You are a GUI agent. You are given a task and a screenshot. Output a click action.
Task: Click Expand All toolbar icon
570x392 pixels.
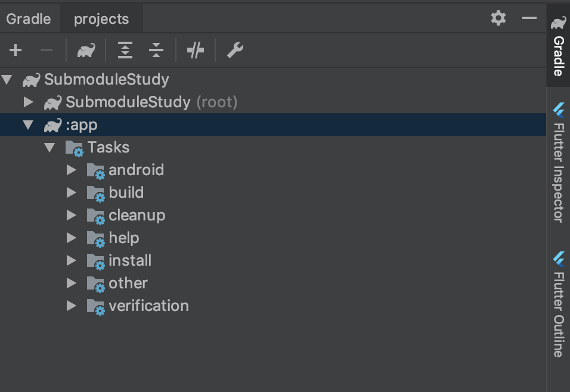(125, 50)
